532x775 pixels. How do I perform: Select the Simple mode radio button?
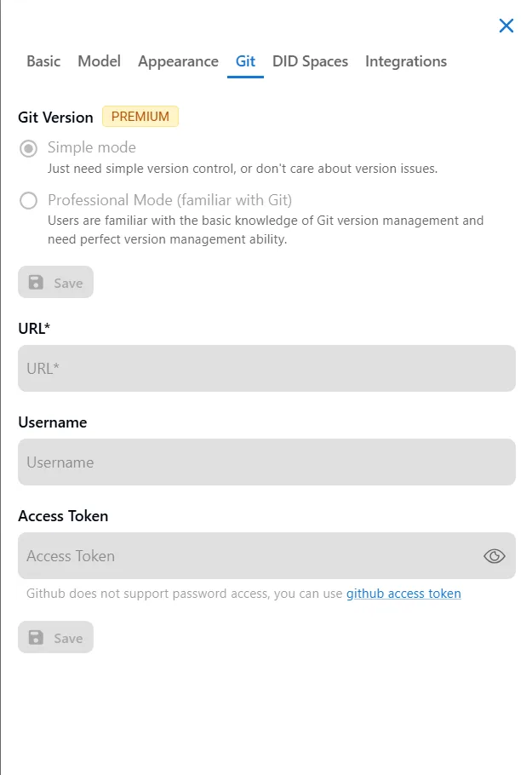pyautogui.click(x=29, y=148)
